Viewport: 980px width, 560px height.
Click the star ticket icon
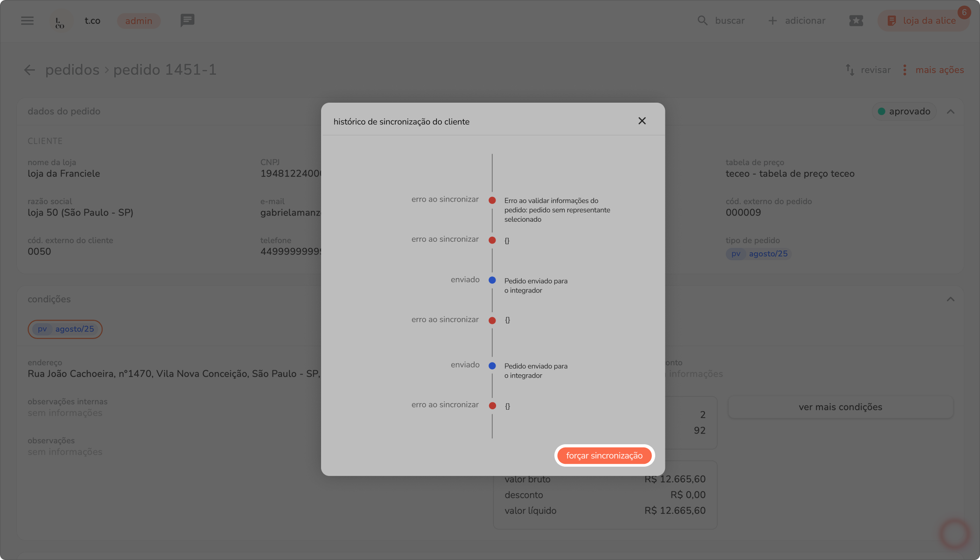pos(856,21)
